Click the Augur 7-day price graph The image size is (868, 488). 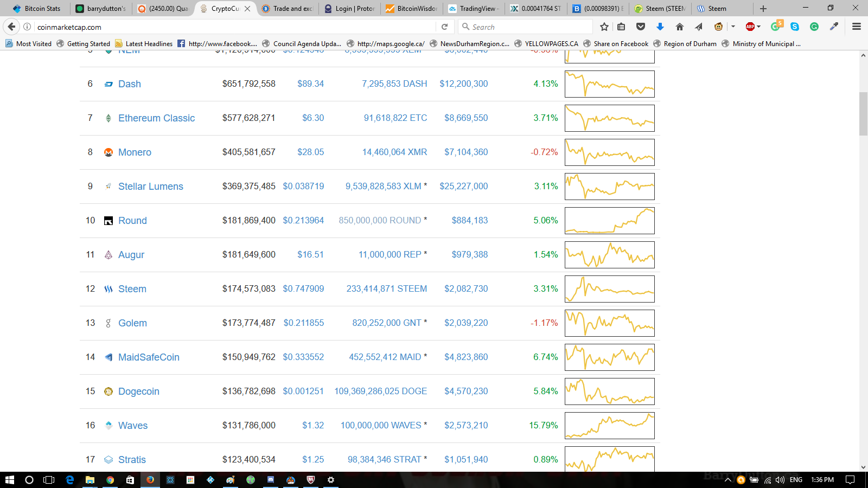point(610,255)
